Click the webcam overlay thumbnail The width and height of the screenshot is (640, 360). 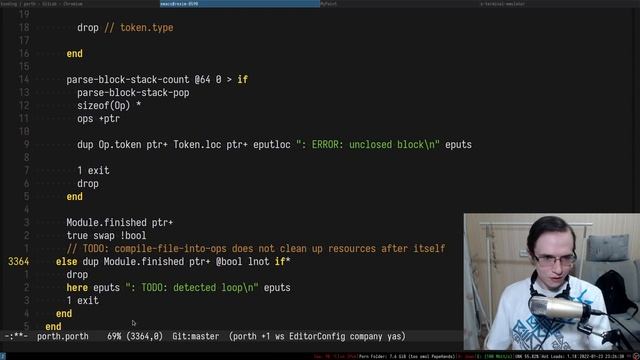pos(551,282)
